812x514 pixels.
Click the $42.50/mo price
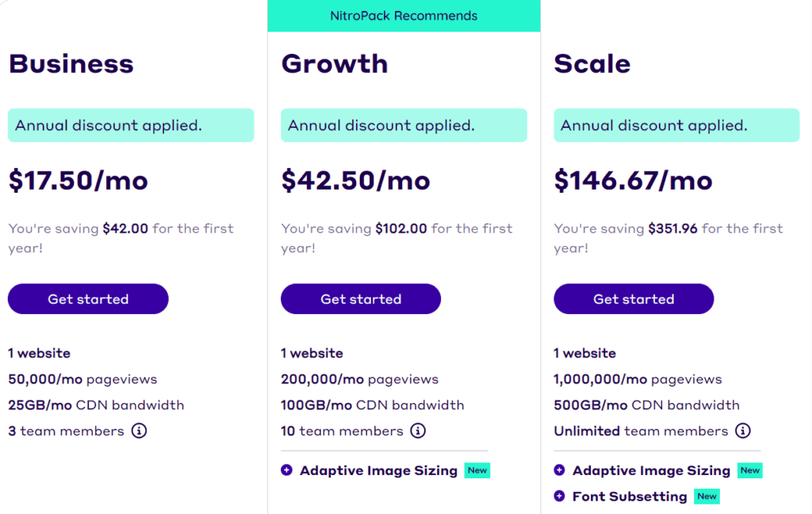[x=356, y=181]
